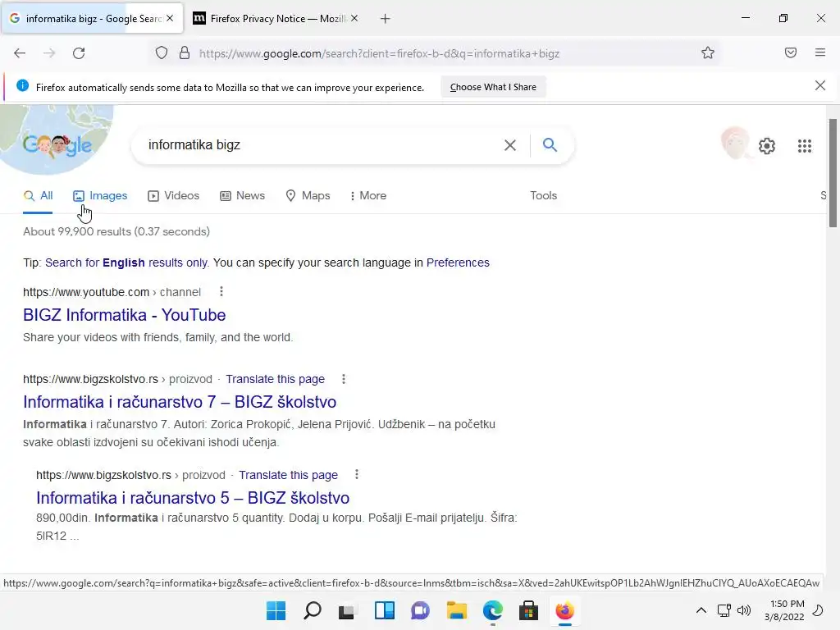Open Task View on the taskbar
This screenshot has width=840, height=630.
pyautogui.click(x=347, y=610)
